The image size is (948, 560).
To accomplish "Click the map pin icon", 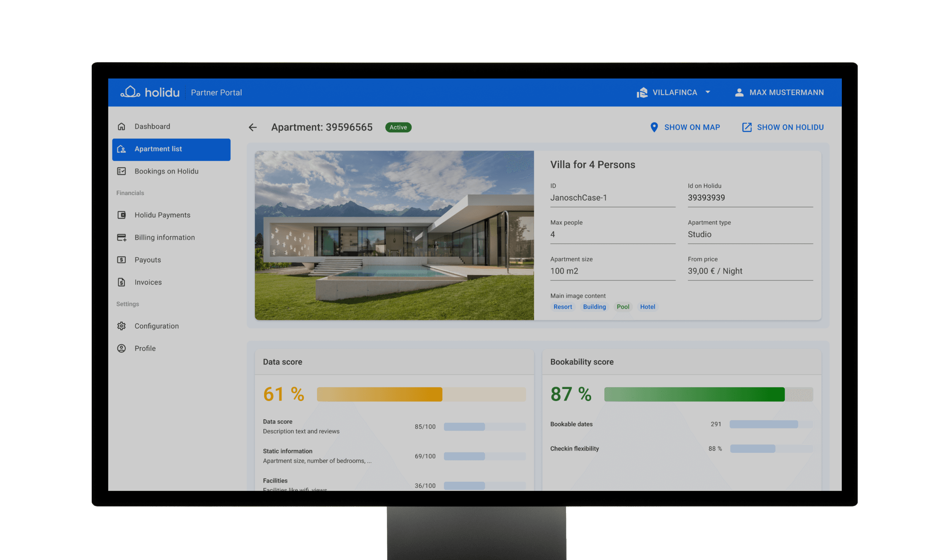I will (654, 127).
